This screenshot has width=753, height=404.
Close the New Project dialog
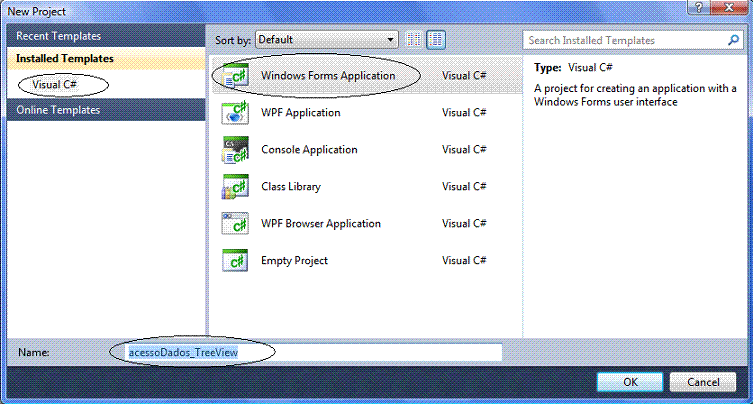coord(730,8)
